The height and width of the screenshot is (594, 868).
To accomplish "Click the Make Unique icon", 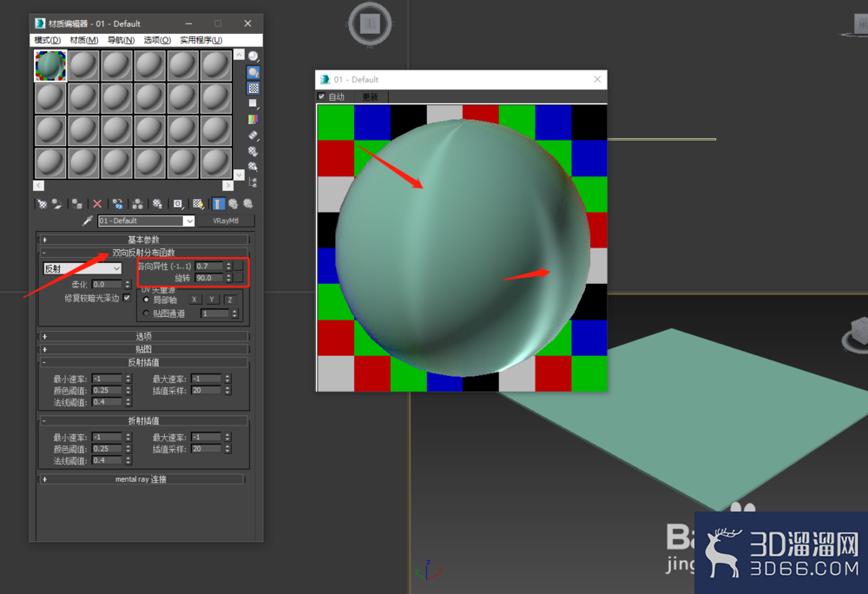I will pyautogui.click(x=137, y=204).
